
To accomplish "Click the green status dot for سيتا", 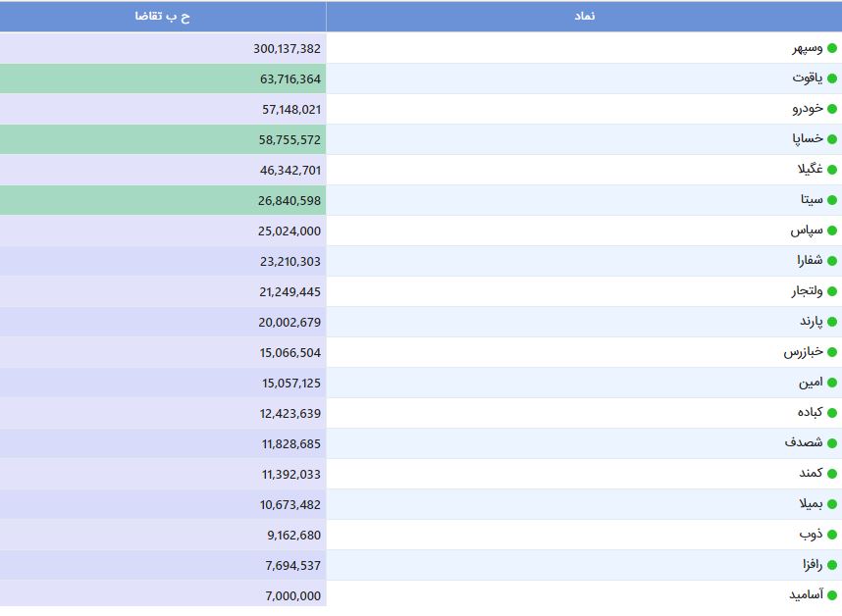I will pyautogui.click(x=832, y=200).
